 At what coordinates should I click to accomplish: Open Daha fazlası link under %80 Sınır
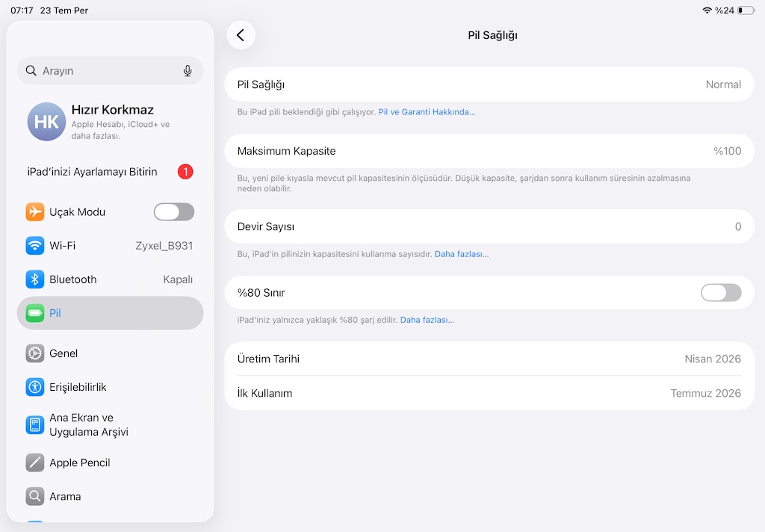click(427, 321)
